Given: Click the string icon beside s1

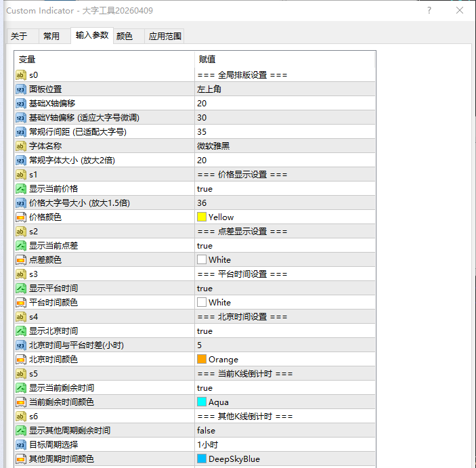Looking at the screenshot, I should click(20, 175).
